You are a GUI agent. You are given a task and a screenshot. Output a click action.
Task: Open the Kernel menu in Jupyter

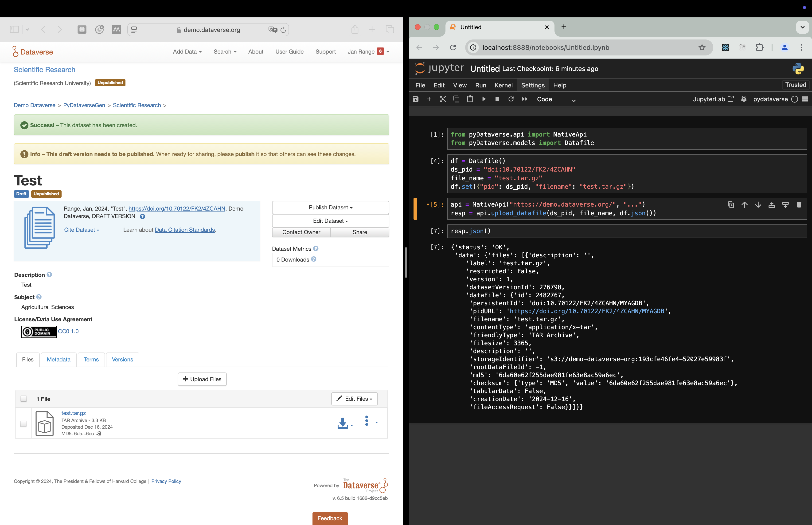tap(503, 85)
